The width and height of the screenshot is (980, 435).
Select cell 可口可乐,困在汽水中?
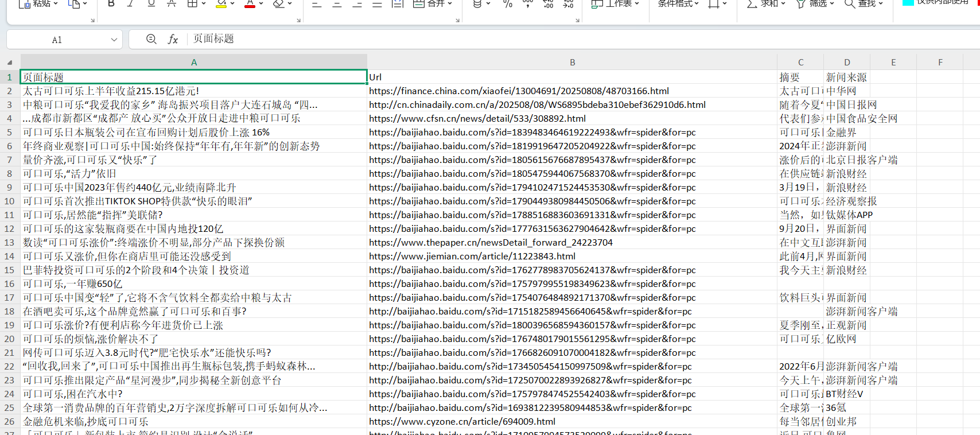pos(194,394)
